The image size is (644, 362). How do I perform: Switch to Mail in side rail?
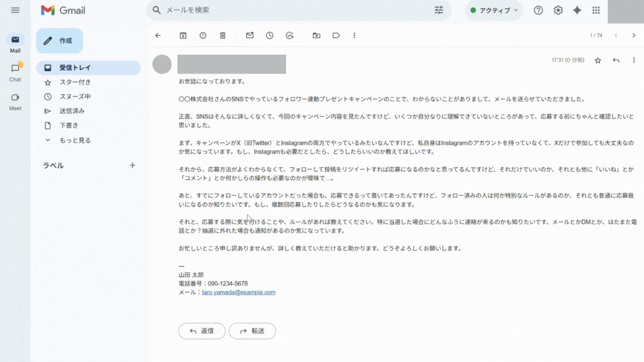tap(15, 44)
